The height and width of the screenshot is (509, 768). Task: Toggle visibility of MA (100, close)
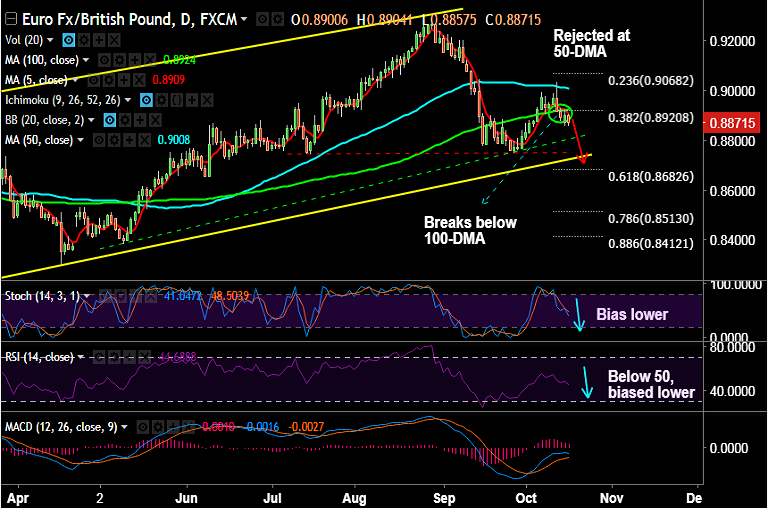tap(104, 60)
